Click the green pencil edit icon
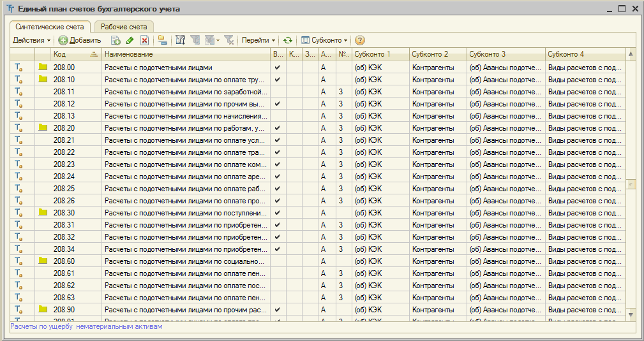The height and width of the screenshot is (341, 644). point(130,40)
